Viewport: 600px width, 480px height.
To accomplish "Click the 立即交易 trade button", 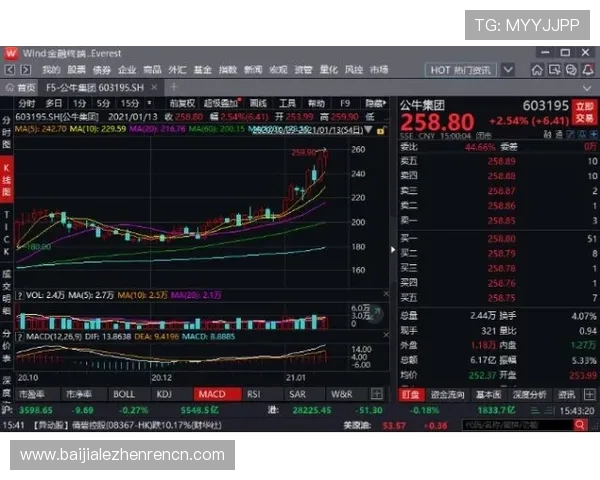I will pyautogui.click(x=585, y=112).
